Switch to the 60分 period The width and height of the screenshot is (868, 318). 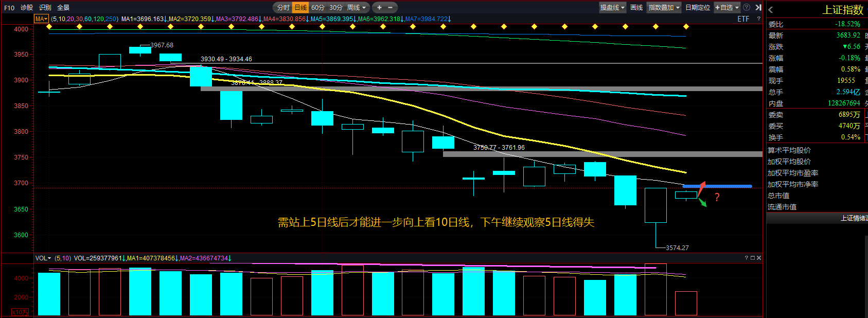click(x=318, y=7)
